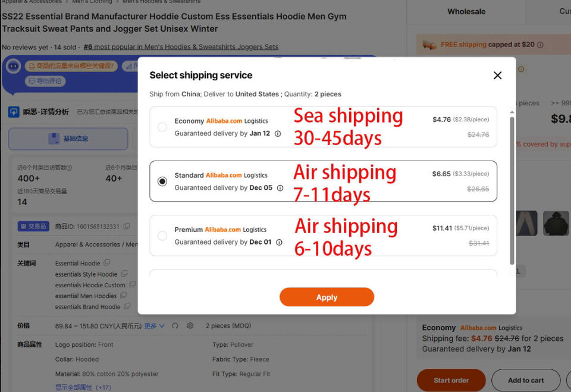Close the shipping service dialog
Viewport: 571px width, 392px height.
click(498, 75)
